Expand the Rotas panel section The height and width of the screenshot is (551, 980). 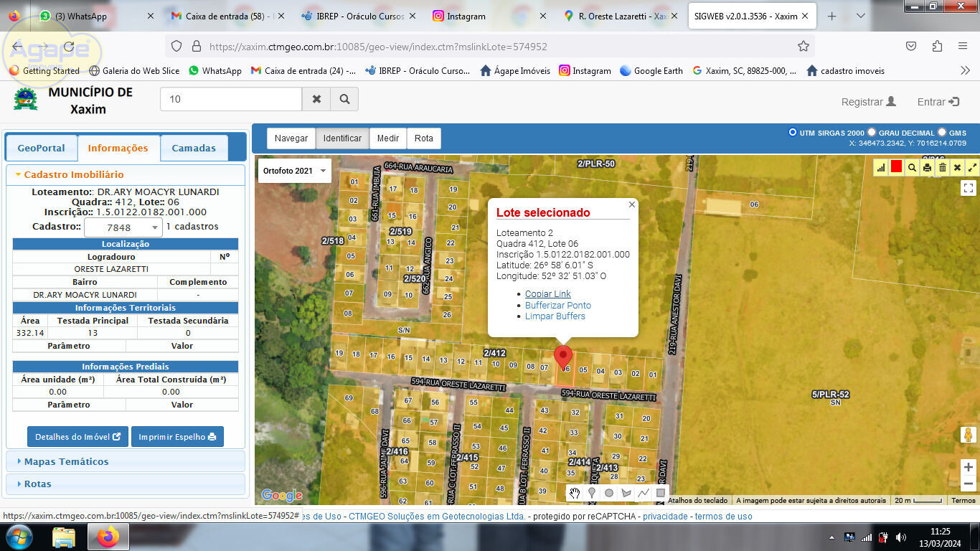[x=37, y=484]
